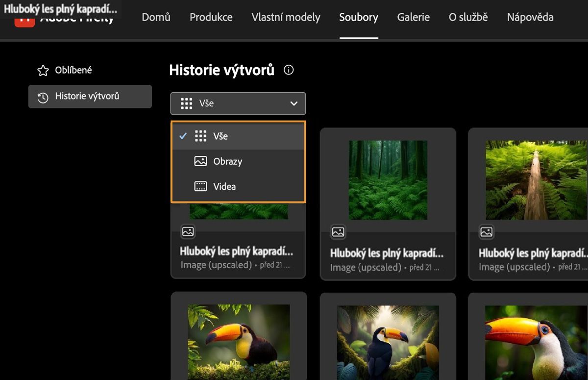Open the Nápověda help link
This screenshot has height=380, width=588.
(x=530, y=17)
